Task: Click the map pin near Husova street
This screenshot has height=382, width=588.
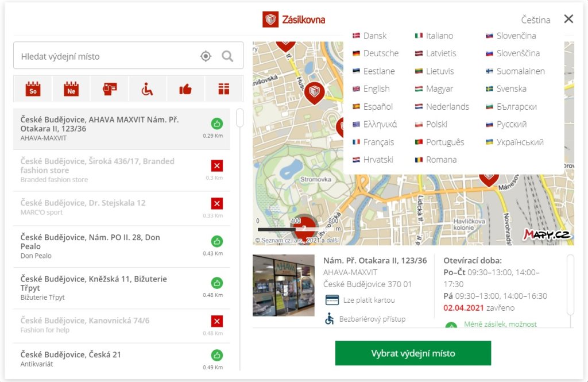Action: coord(314,92)
